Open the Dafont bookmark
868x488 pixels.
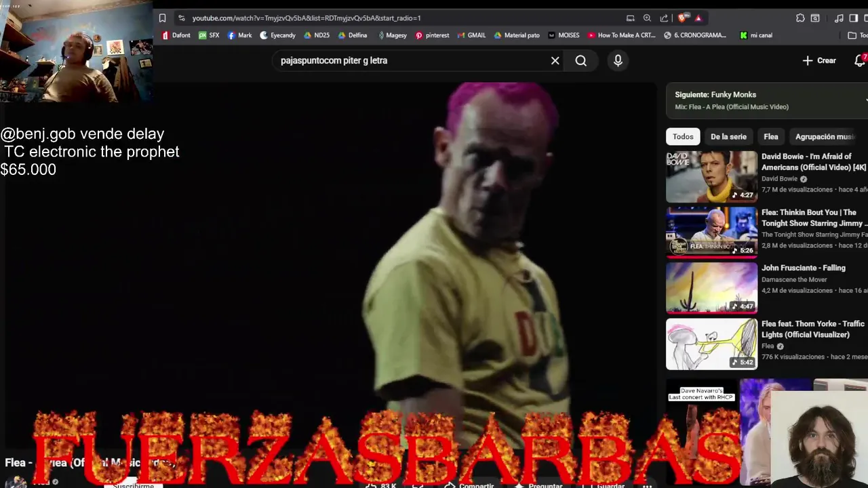(x=176, y=35)
